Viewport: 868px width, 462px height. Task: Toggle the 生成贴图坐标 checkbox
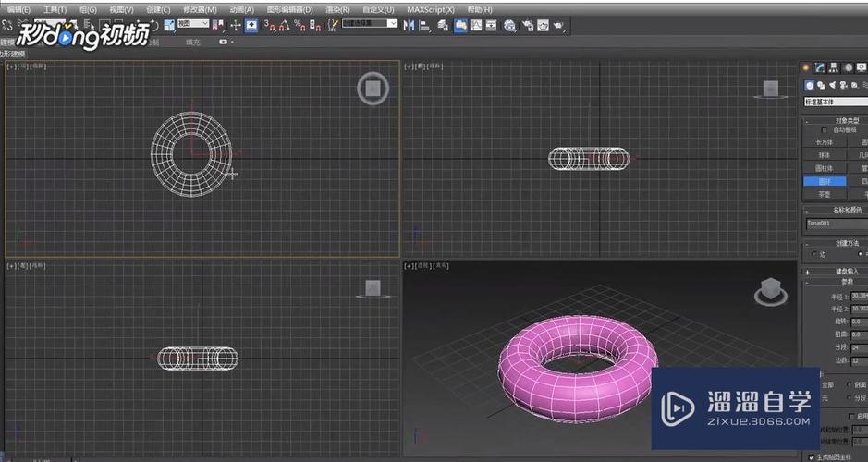(x=813, y=456)
